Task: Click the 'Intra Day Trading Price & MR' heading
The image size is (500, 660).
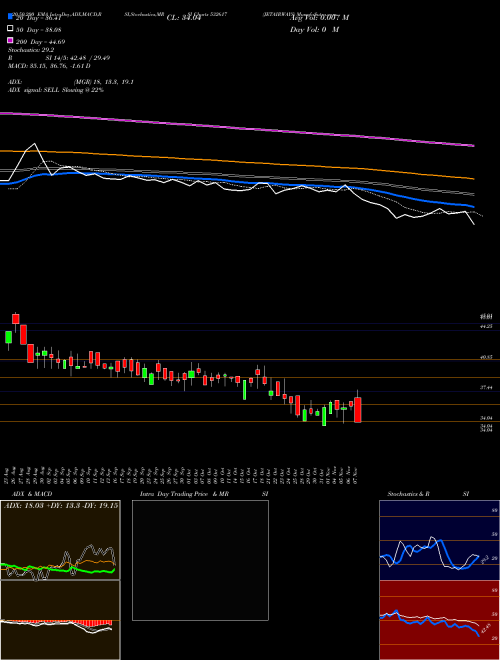Action: pyautogui.click(x=184, y=494)
